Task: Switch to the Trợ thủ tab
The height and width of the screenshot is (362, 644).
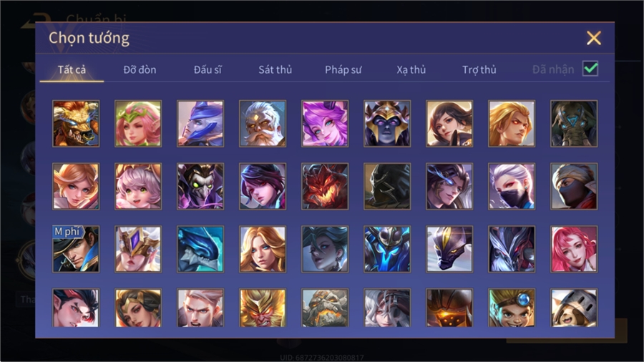Action: [479, 70]
